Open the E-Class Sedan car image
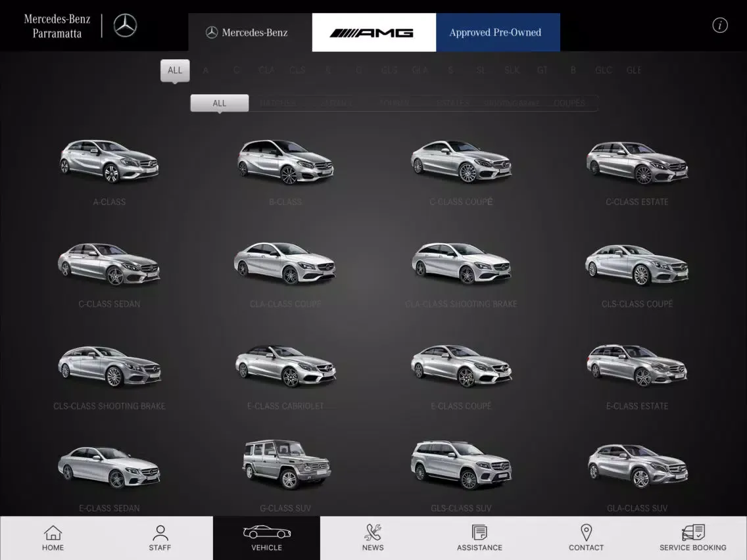747x560 pixels. pos(109,467)
